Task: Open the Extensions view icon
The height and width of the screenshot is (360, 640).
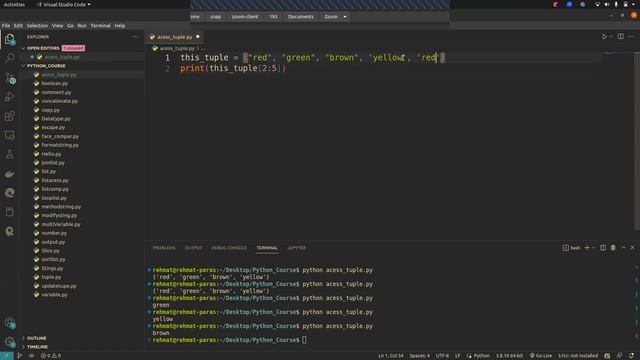Action: [9, 116]
